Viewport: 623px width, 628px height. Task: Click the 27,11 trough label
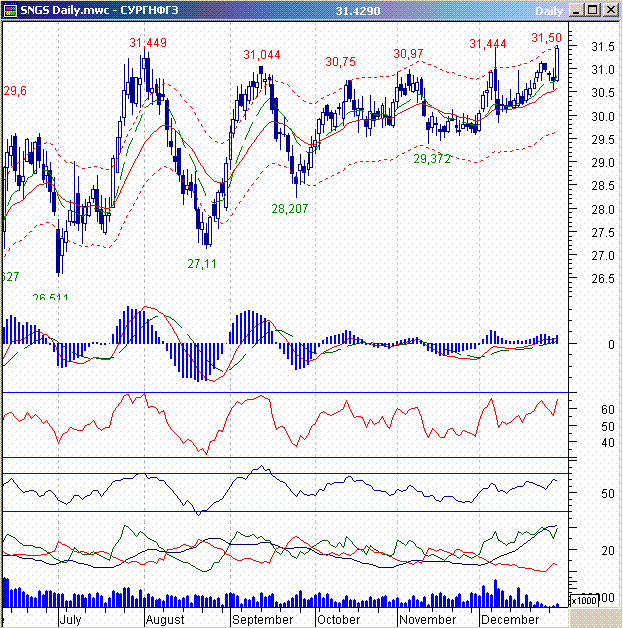(201, 264)
